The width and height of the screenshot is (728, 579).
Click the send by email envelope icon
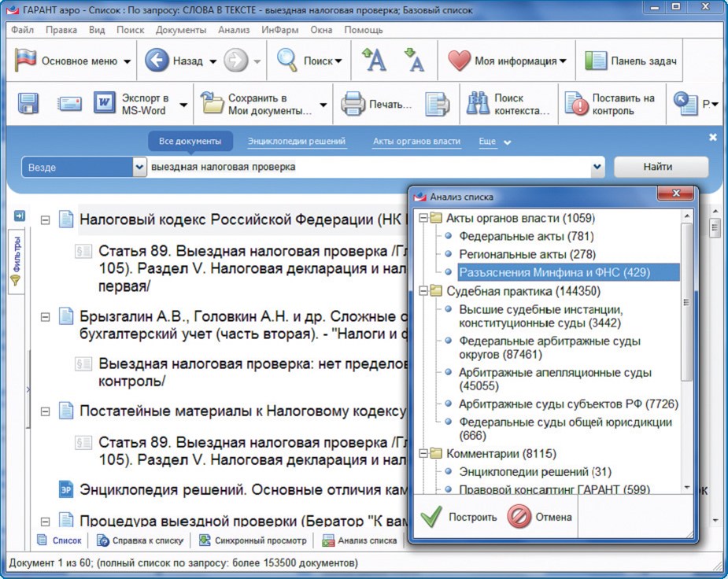69,104
